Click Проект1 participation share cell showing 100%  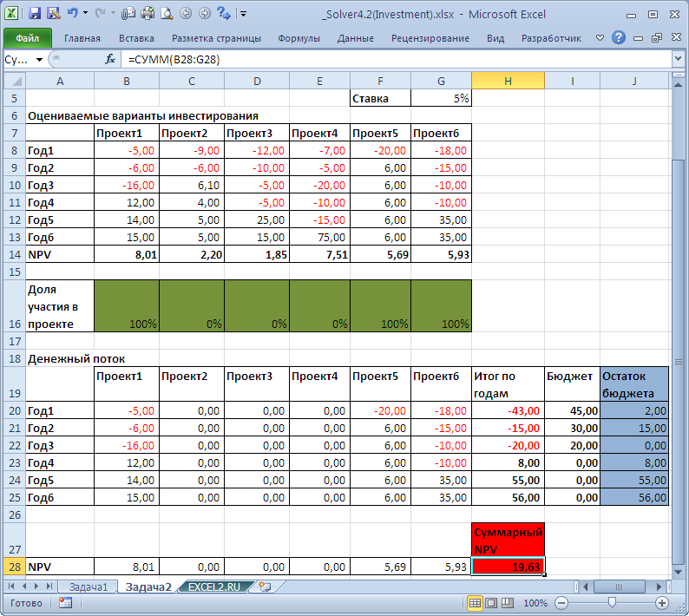[127, 305]
